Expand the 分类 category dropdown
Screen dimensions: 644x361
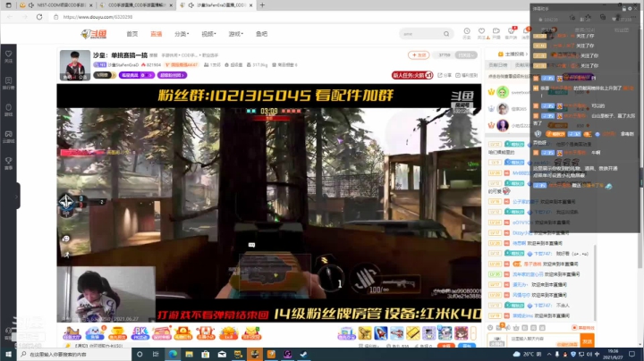point(182,34)
